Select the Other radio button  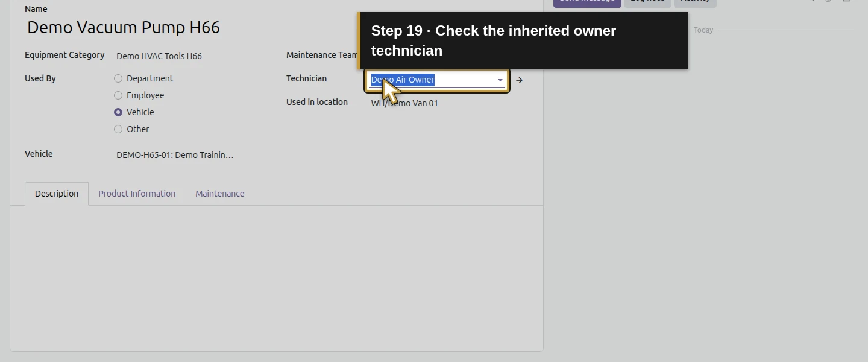point(118,129)
